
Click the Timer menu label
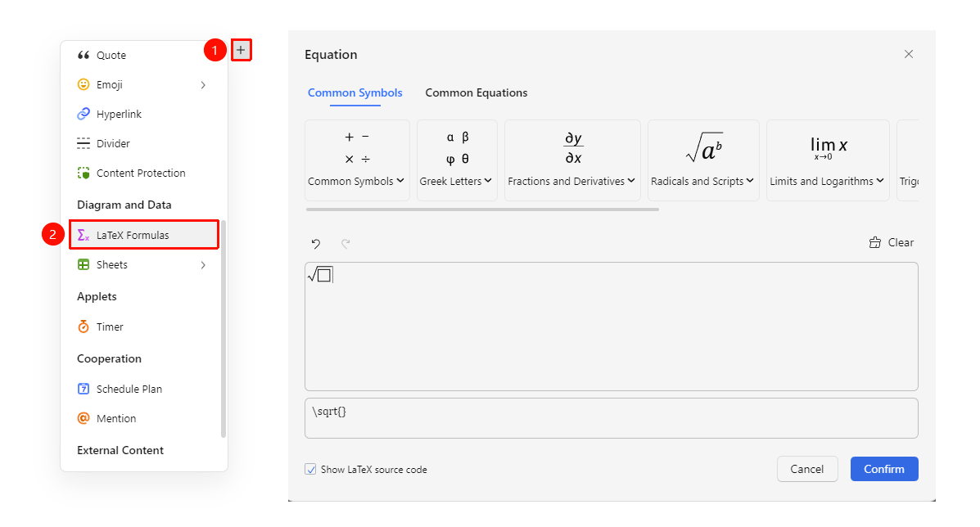click(110, 327)
